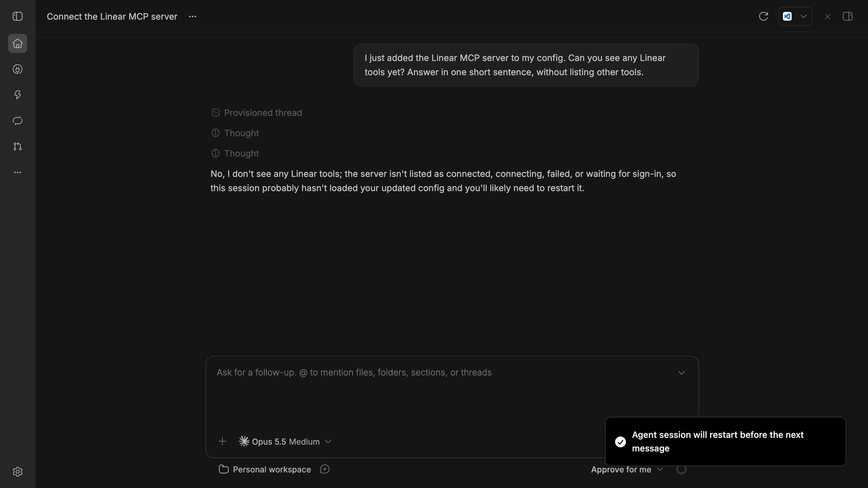The height and width of the screenshot is (488, 868).
Task: Open the sidebar more options ellipsis
Action: coord(18,172)
